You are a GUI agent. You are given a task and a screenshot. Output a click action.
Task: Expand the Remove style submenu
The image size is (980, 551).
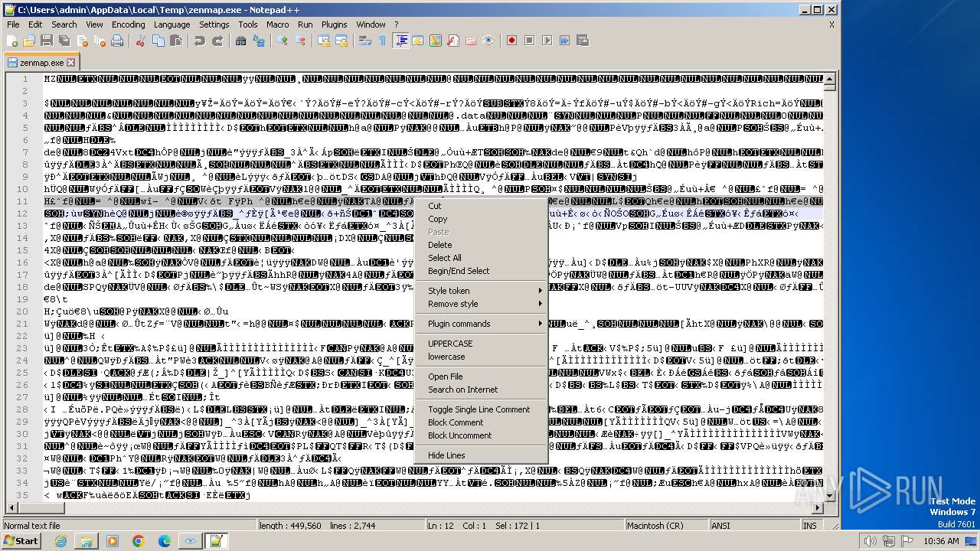click(x=482, y=304)
